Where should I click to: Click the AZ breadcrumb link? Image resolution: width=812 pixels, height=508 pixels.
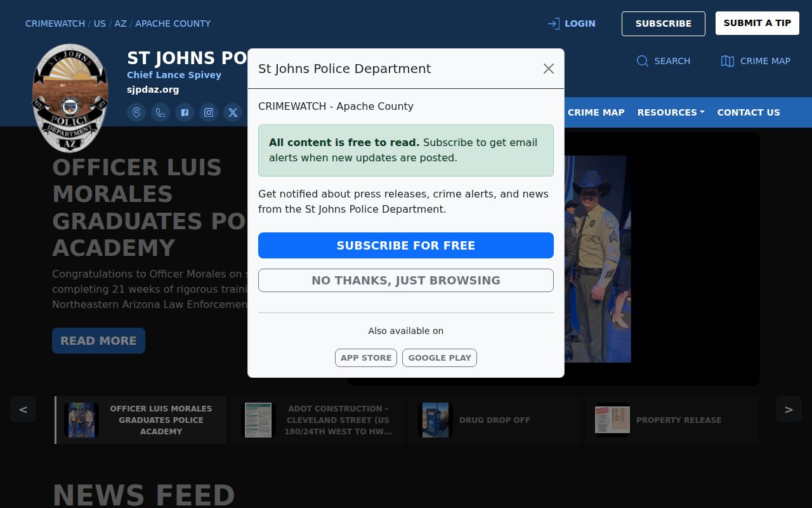pyautogui.click(x=121, y=23)
